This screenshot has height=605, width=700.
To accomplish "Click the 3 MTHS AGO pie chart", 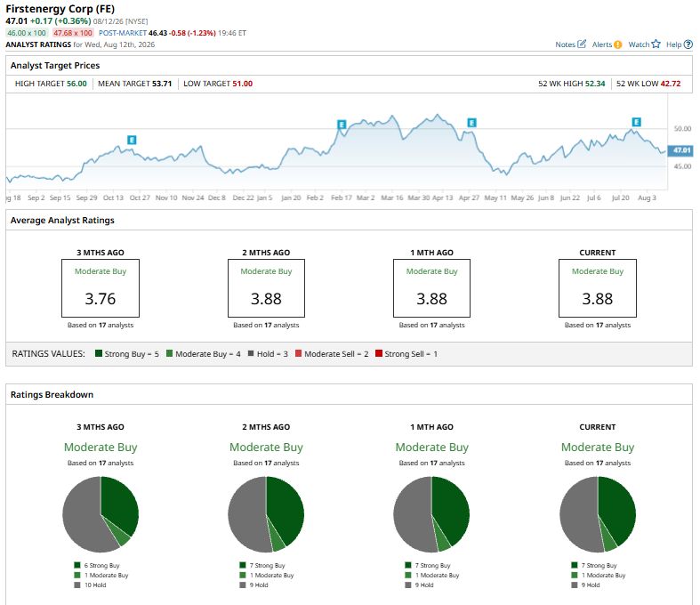I will (101, 514).
